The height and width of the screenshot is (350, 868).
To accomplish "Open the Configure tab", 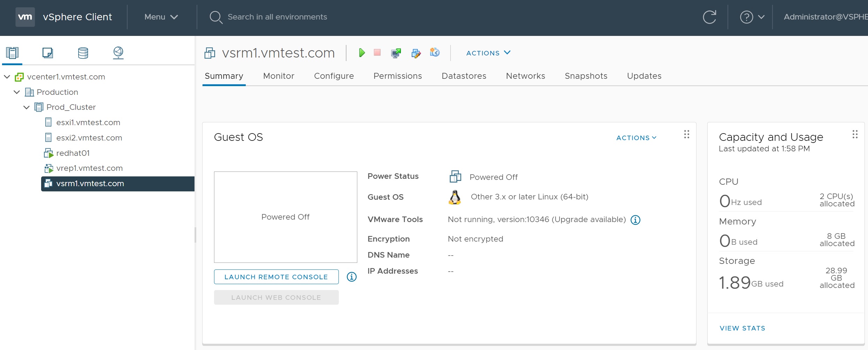I will coord(334,76).
